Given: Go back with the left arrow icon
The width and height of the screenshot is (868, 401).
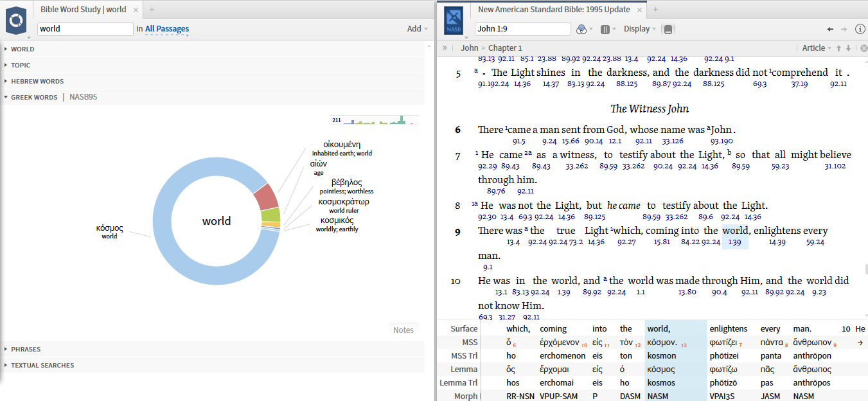Looking at the screenshot, I should click(x=830, y=29).
